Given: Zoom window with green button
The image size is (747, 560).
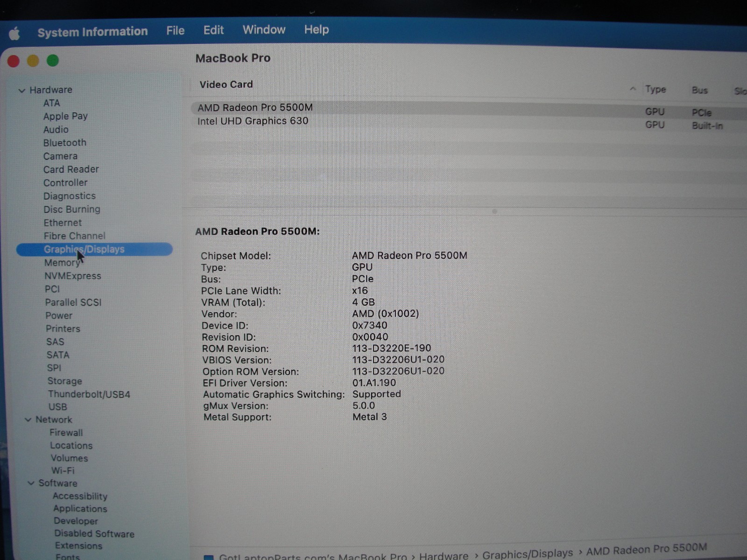Looking at the screenshot, I should tap(53, 60).
